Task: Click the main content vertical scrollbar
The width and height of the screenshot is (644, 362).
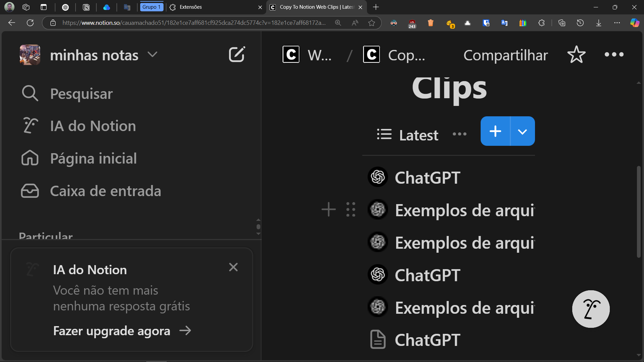Action: [639, 212]
